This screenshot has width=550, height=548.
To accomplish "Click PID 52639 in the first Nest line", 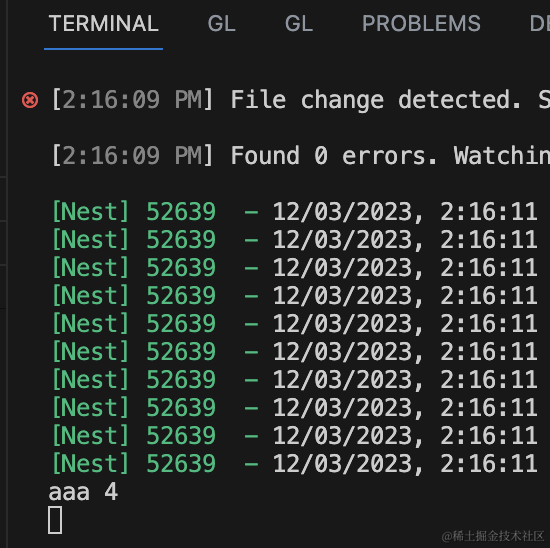I will pyautogui.click(x=181, y=212).
